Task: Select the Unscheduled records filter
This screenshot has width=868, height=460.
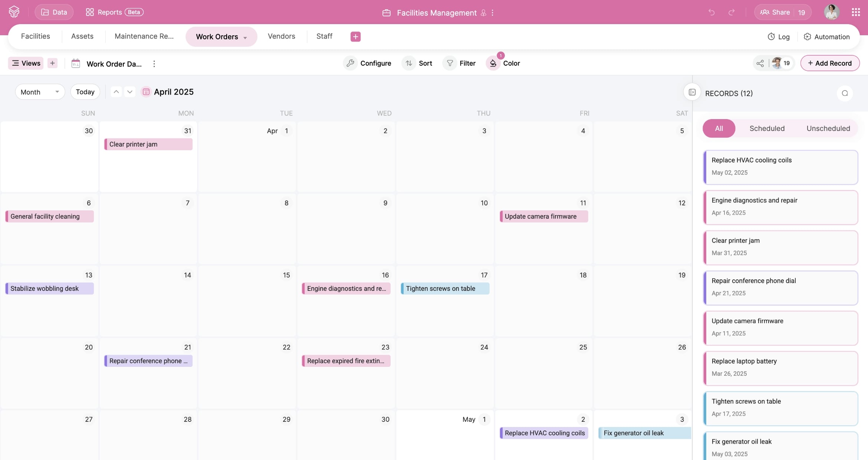Action: tap(828, 128)
